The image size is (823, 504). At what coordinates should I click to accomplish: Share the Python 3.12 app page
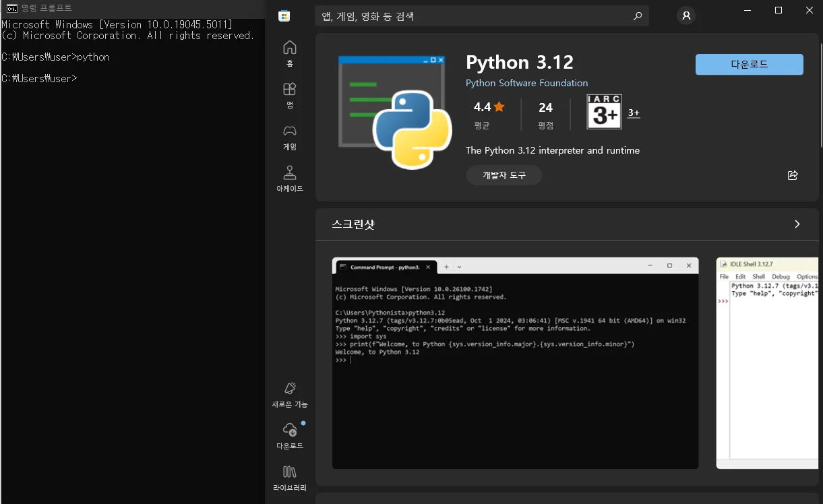pyautogui.click(x=793, y=175)
